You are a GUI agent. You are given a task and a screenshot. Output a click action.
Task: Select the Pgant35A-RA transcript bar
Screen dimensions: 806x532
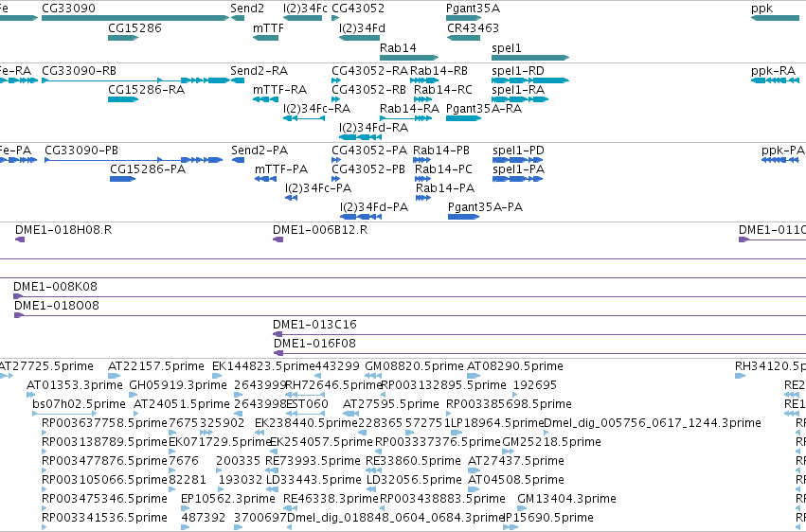tap(464, 118)
